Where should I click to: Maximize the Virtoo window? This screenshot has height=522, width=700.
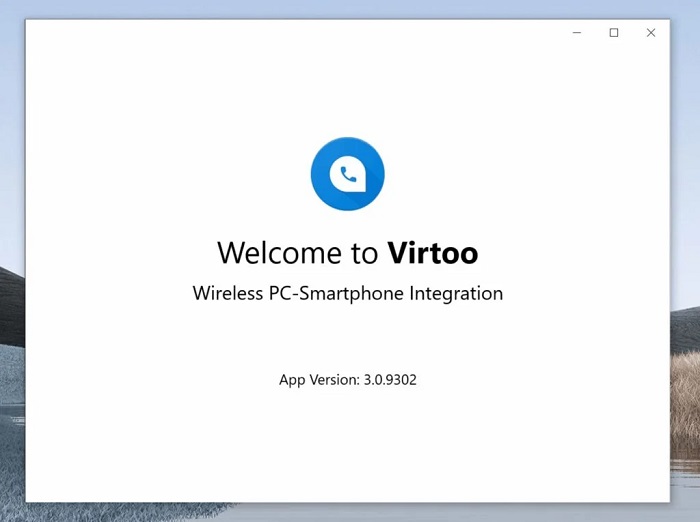click(x=614, y=33)
